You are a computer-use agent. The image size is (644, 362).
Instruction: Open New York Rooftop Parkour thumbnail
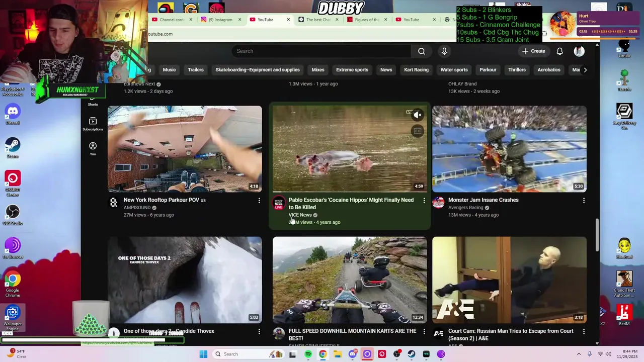(185, 149)
